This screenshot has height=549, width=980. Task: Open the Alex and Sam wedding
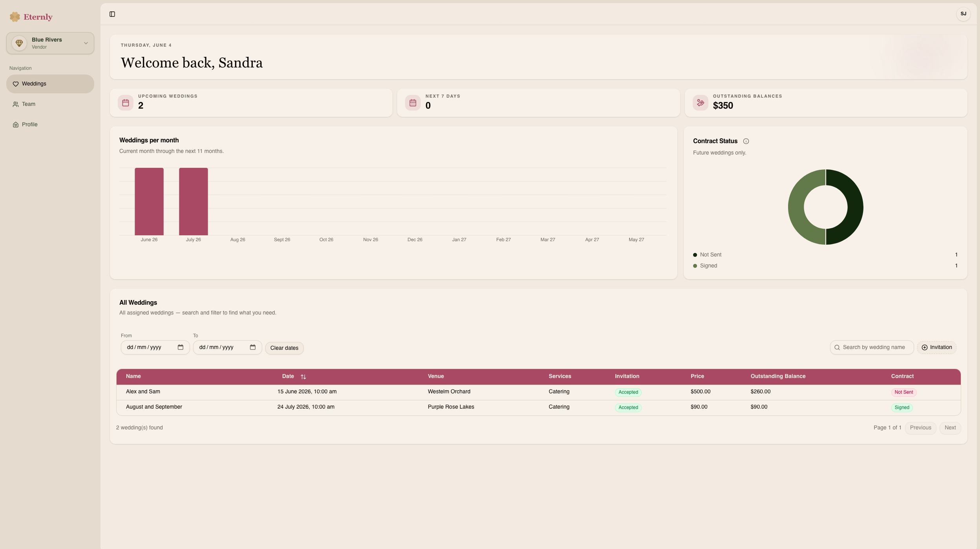(143, 392)
